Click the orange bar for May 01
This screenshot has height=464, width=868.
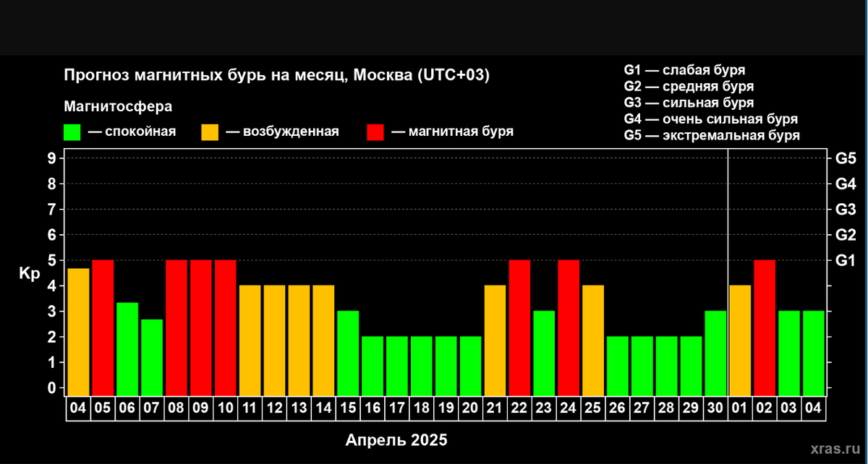pyautogui.click(x=741, y=340)
